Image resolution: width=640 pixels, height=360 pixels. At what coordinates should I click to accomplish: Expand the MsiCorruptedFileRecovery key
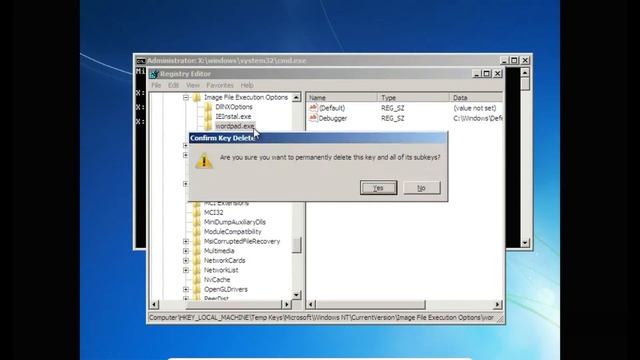coord(186,242)
